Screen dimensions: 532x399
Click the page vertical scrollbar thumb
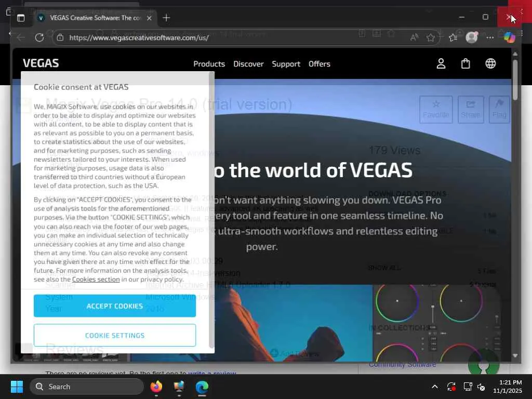(x=515, y=79)
